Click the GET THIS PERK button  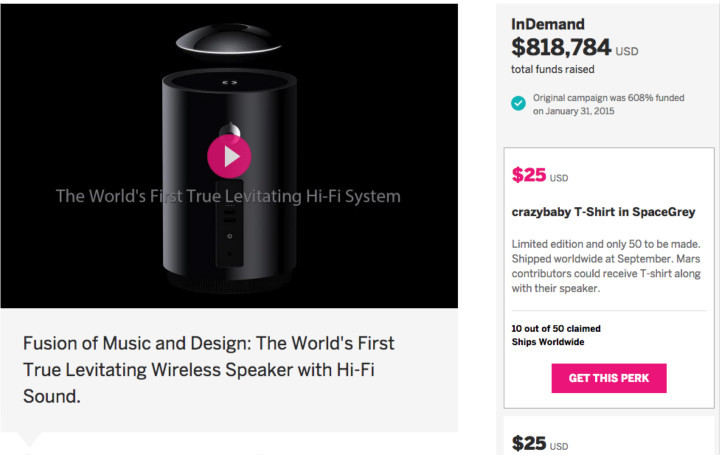[609, 378]
